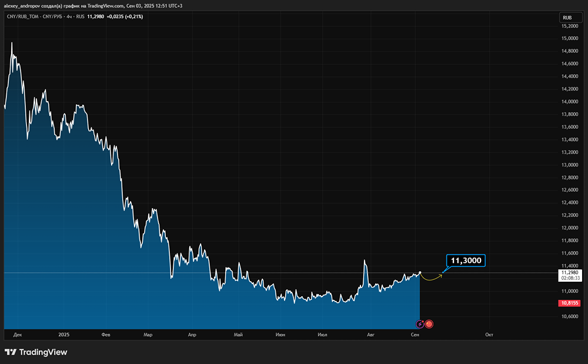Click the Окт label on time axis
This screenshot has width=588, height=364.
pyautogui.click(x=489, y=335)
